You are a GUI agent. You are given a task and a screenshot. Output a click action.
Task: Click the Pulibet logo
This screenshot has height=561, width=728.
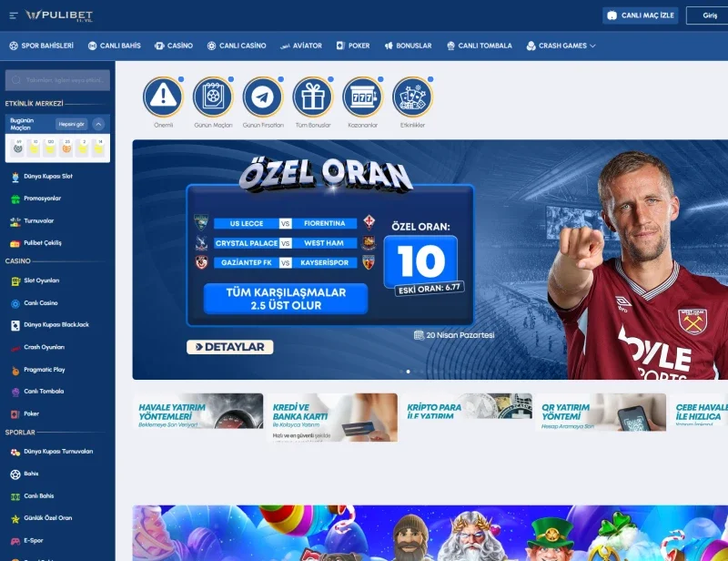59,15
